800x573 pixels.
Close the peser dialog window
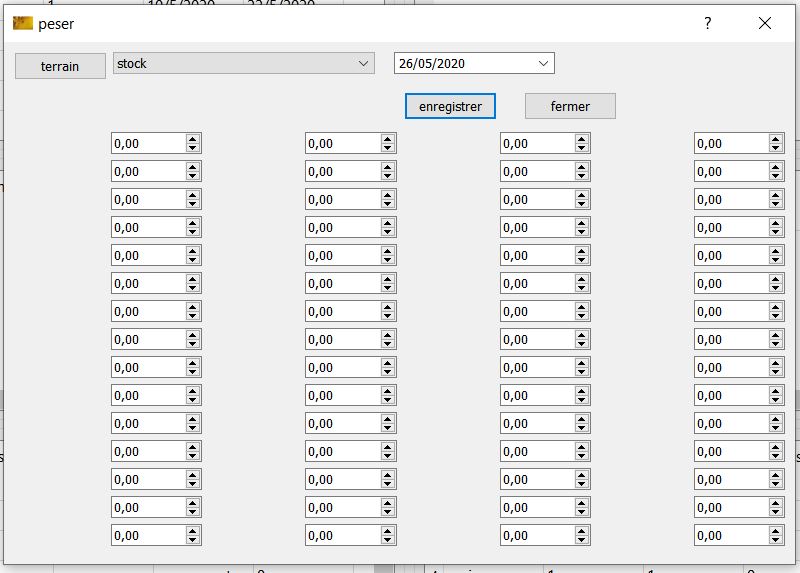[x=765, y=23]
